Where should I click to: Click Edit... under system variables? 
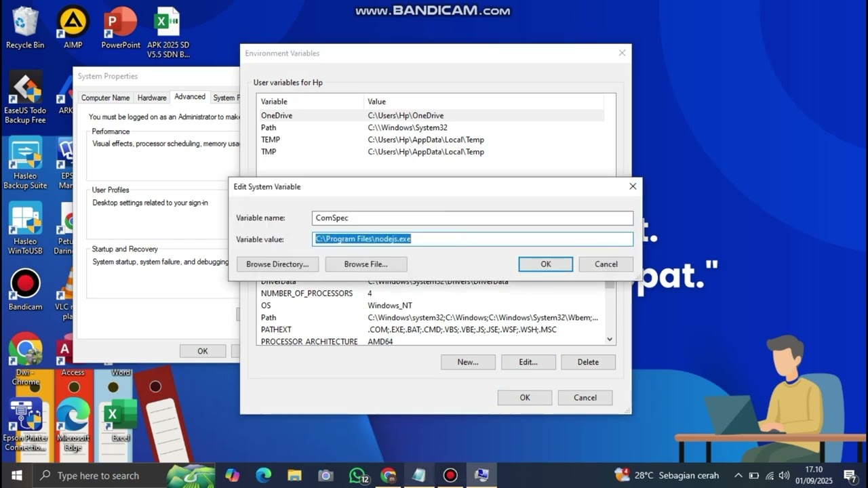[x=528, y=362]
